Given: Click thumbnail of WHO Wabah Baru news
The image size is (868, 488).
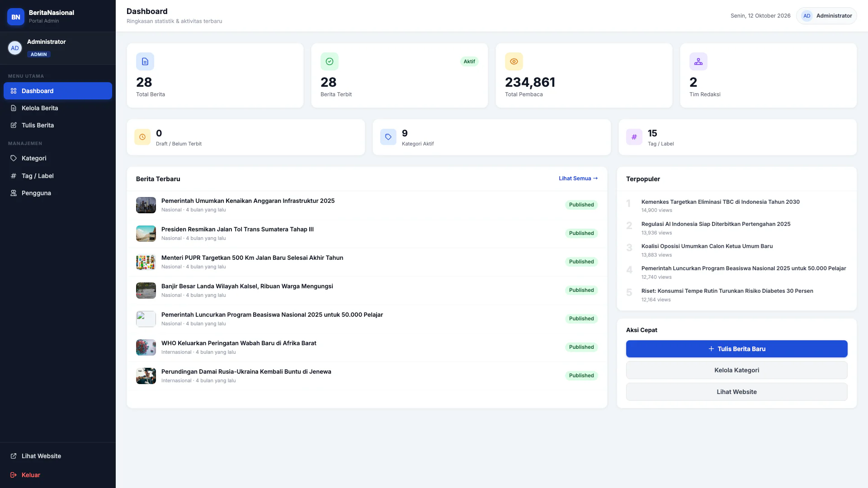Looking at the screenshot, I should (146, 347).
